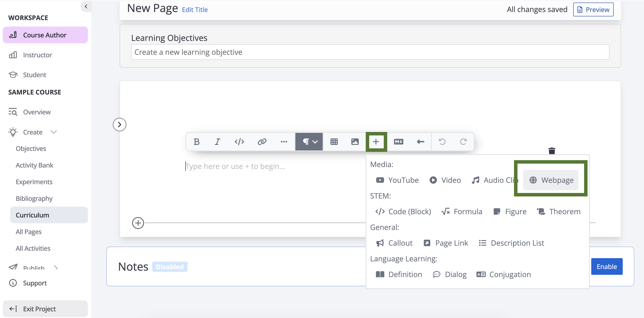Click the learning objective input field

tap(370, 52)
